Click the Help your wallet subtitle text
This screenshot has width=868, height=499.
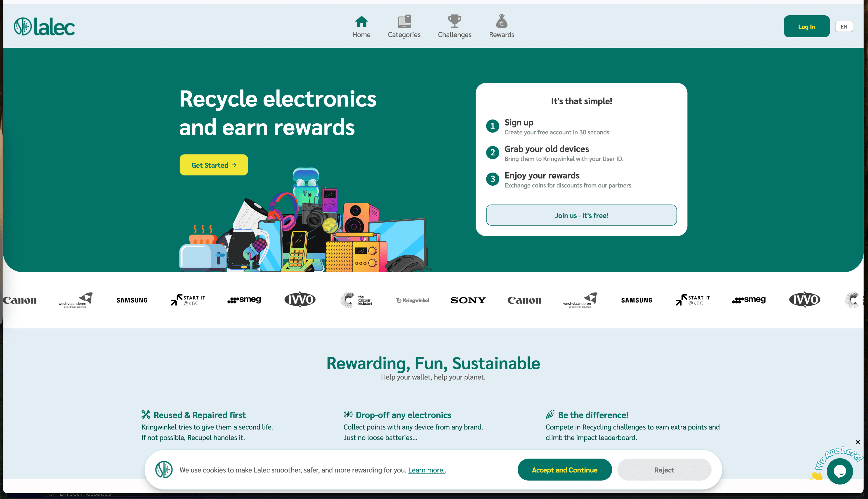click(x=433, y=377)
